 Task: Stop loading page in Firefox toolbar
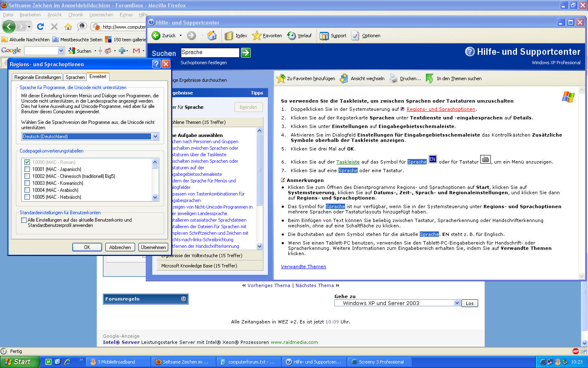54,27
